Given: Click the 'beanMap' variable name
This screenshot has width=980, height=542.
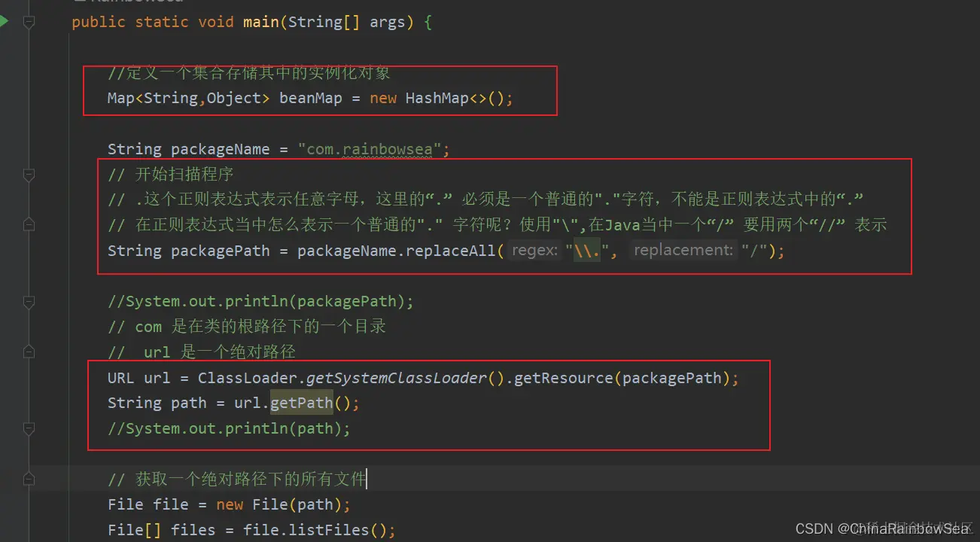Looking at the screenshot, I should 311,99.
